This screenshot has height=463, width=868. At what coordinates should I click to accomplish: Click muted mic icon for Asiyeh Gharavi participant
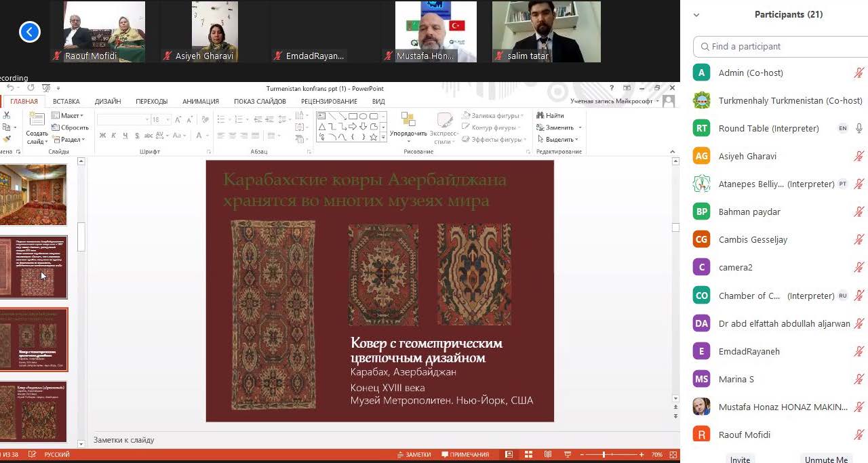pos(859,156)
